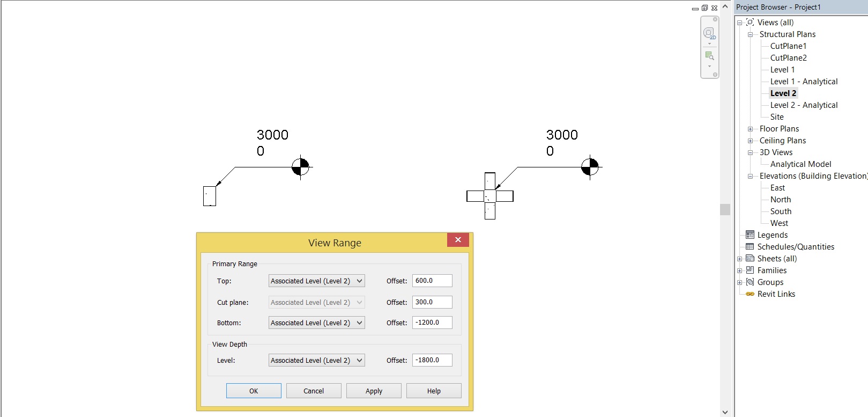868x417 pixels.
Task: Expand the Floor Plans node
Action: click(x=751, y=129)
